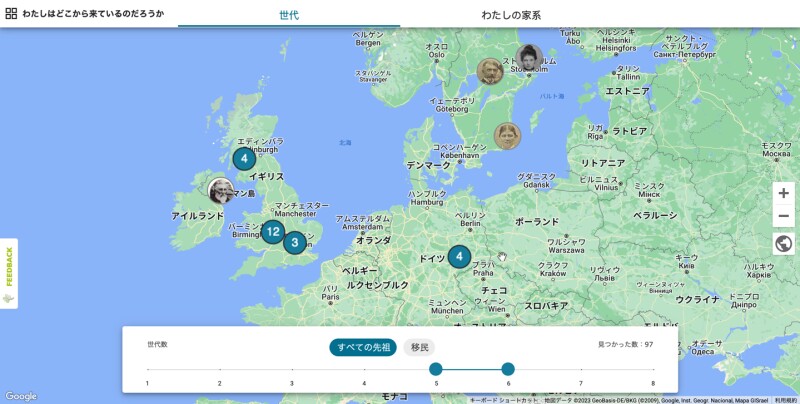The width and height of the screenshot is (800, 404).
Task: Click generation 7 on the slider scale
Action: click(x=581, y=383)
